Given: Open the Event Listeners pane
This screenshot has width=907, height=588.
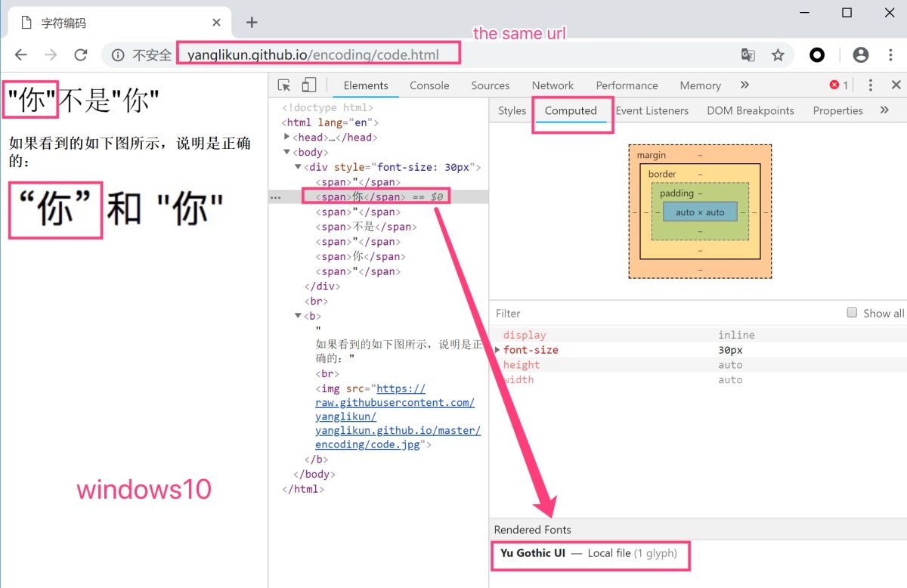Looking at the screenshot, I should [x=652, y=110].
